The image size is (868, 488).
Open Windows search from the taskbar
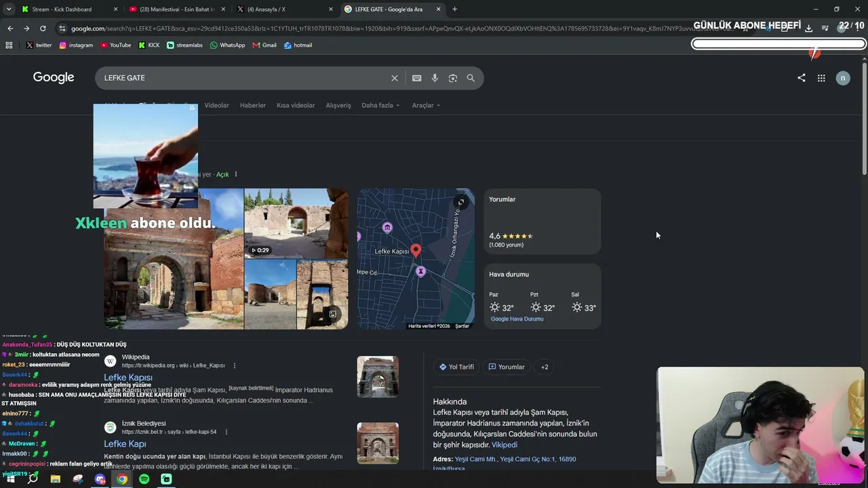point(33,479)
